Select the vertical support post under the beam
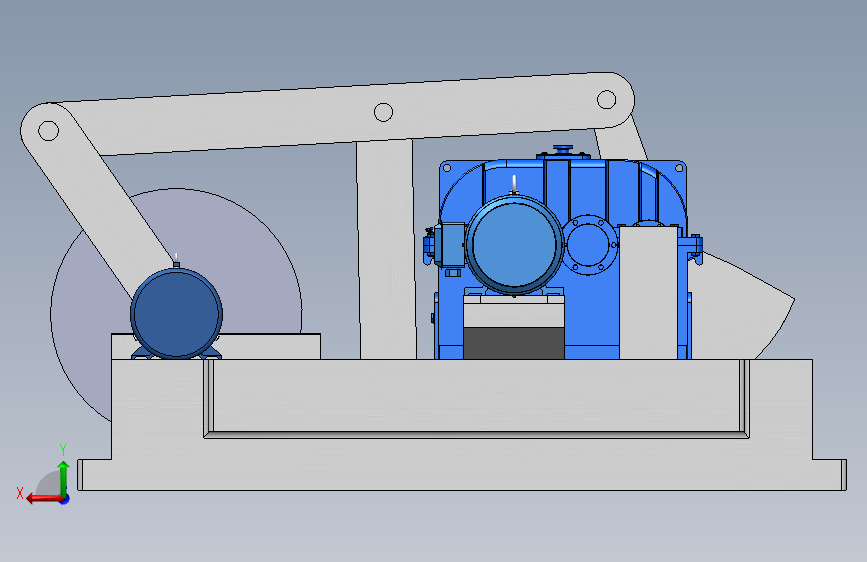The height and width of the screenshot is (562, 867). click(x=386, y=250)
